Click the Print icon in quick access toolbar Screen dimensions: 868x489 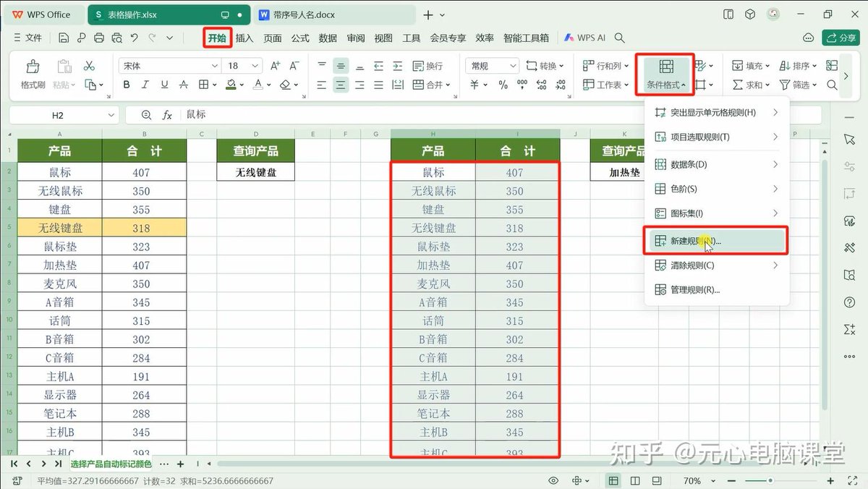coord(99,38)
